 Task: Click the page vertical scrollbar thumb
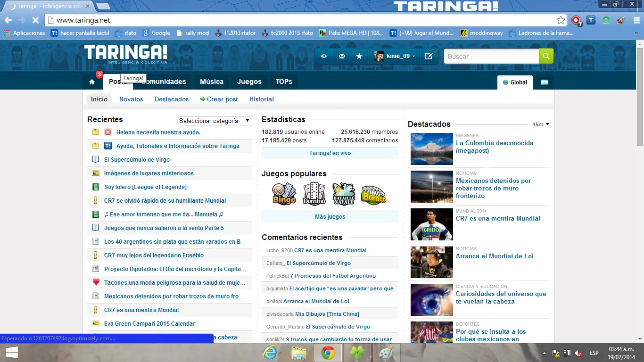(640, 97)
